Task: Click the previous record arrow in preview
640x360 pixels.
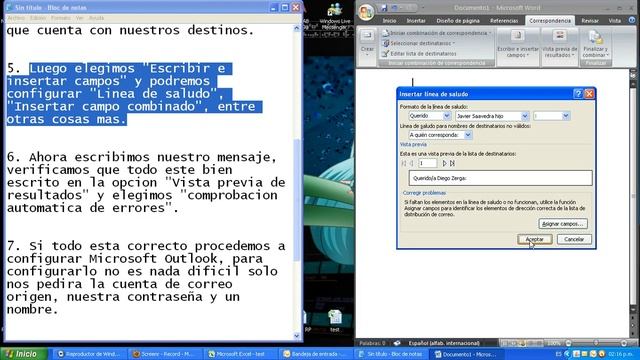Action: (x=412, y=163)
